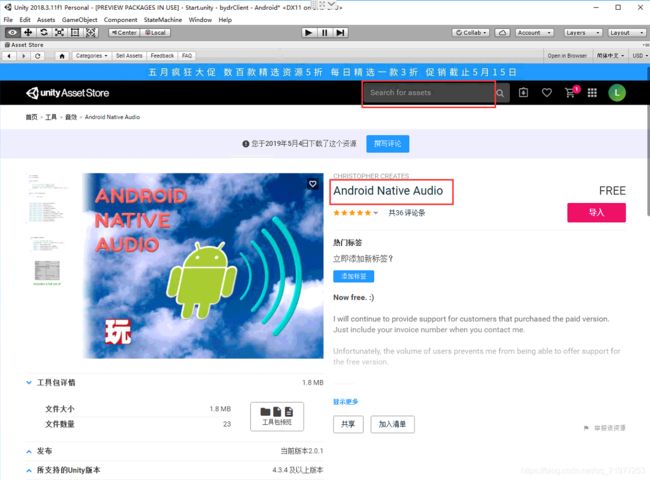This screenshot has height=480, width=650.
Task: Expand the supported Unity versions section
Action: tap(29, 470)
